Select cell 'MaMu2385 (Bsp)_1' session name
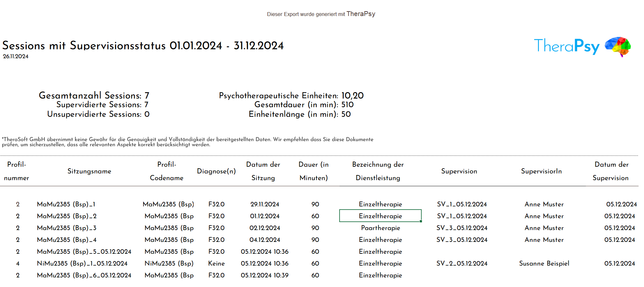 click(66, 204)
